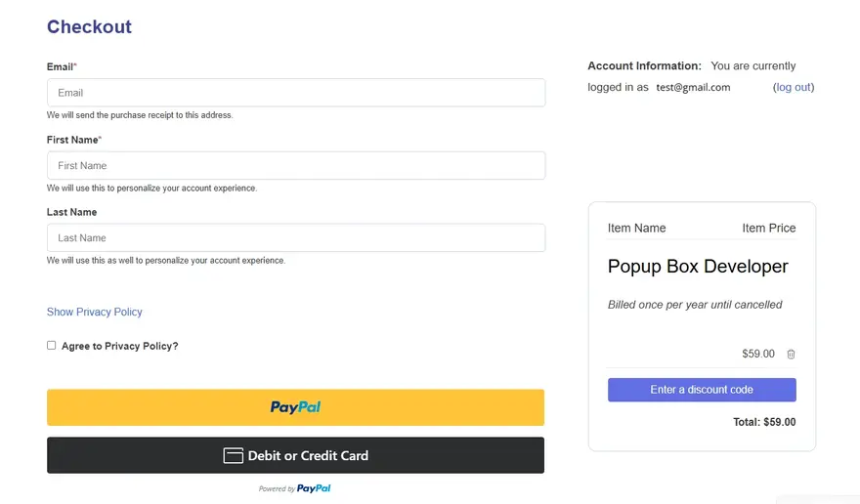Click the Item Name column header

[x=636, y=228]
